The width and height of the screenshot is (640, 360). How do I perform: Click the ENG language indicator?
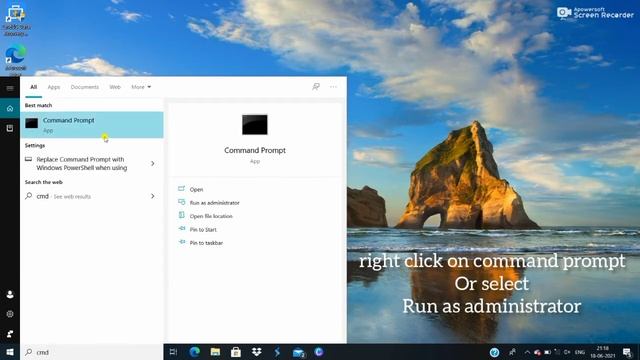[x=580, y=352]
